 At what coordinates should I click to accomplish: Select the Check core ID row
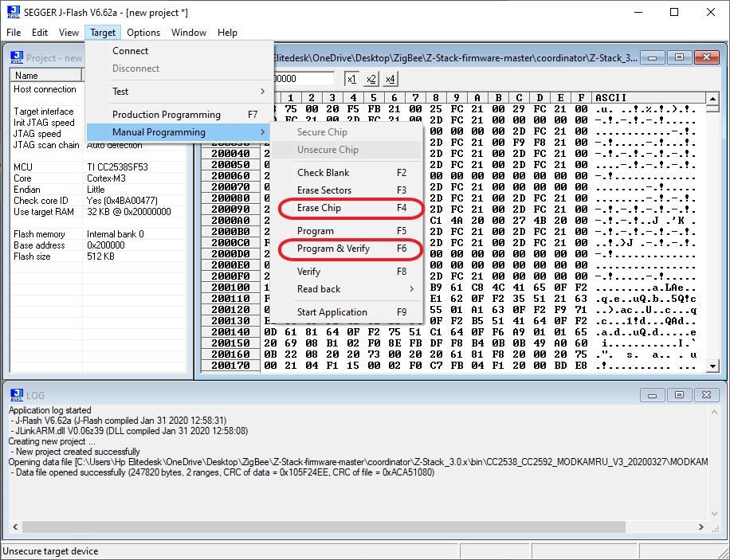click(x=98, y=201)
